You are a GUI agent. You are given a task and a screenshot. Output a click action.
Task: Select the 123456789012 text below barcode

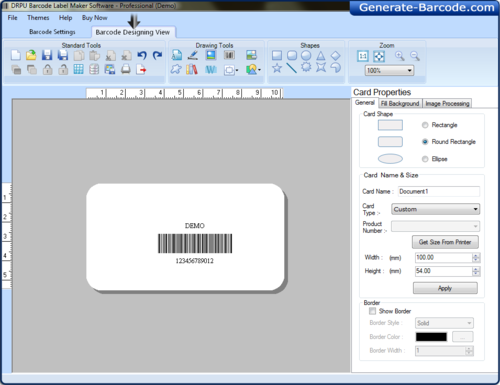pos(195,261)
